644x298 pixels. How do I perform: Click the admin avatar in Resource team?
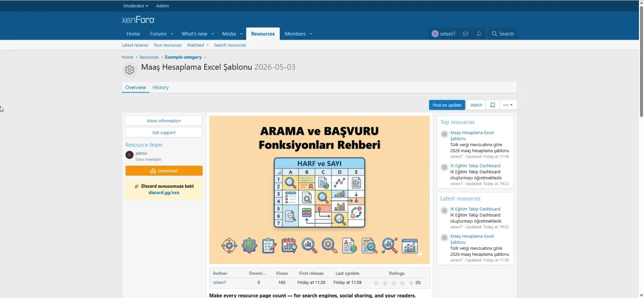(129, 155)
